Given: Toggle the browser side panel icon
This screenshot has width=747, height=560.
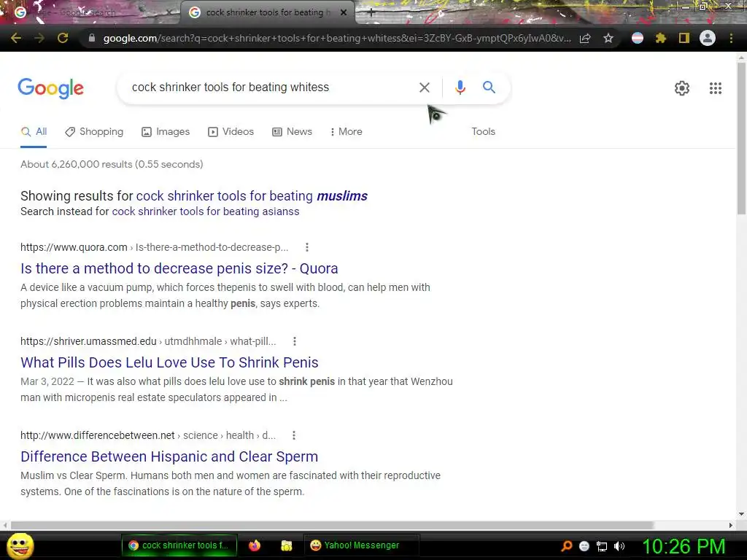Looking at the screenshot, I should click(x=684, y=38).
